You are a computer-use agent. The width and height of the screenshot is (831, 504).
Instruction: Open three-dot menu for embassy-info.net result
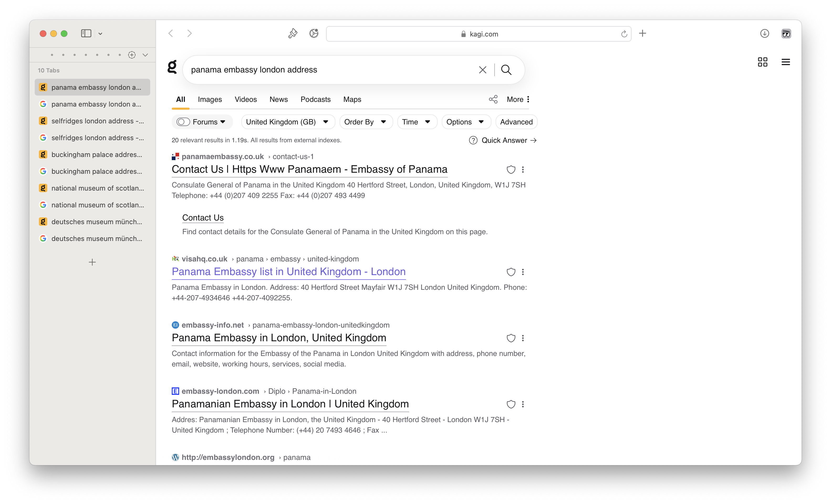click(523, 338)
